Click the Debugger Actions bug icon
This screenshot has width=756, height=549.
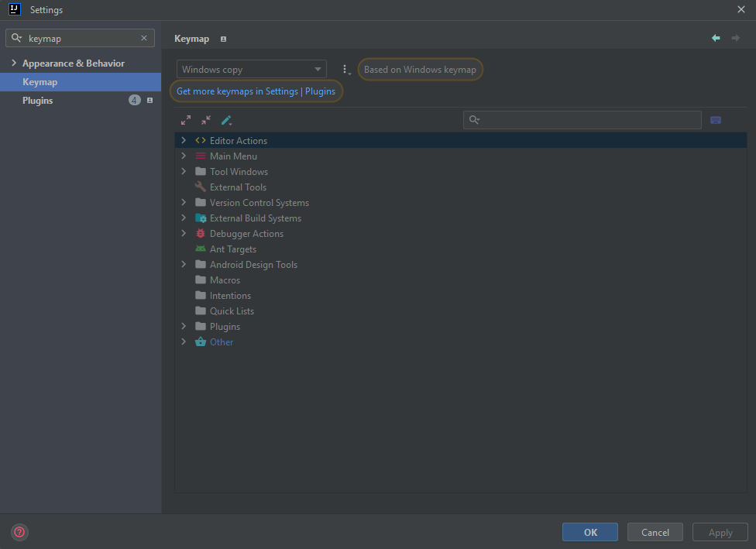tap(201, 233)
